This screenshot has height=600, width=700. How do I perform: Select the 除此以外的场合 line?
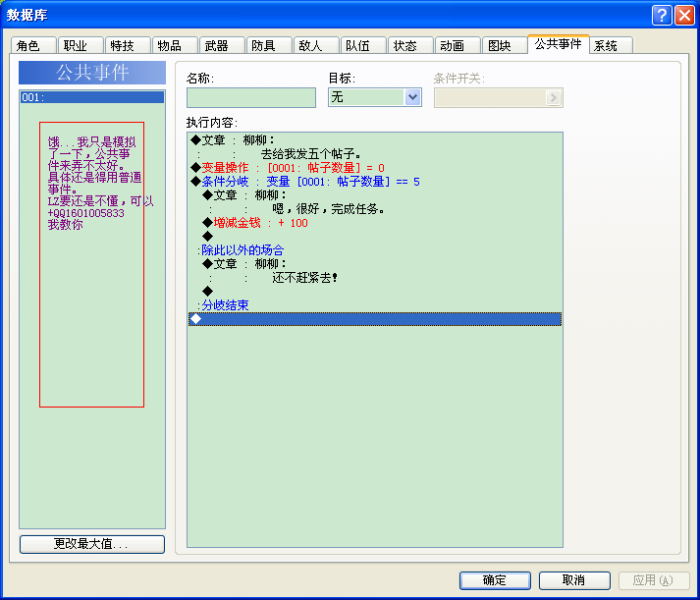click(x=375, y=250)
